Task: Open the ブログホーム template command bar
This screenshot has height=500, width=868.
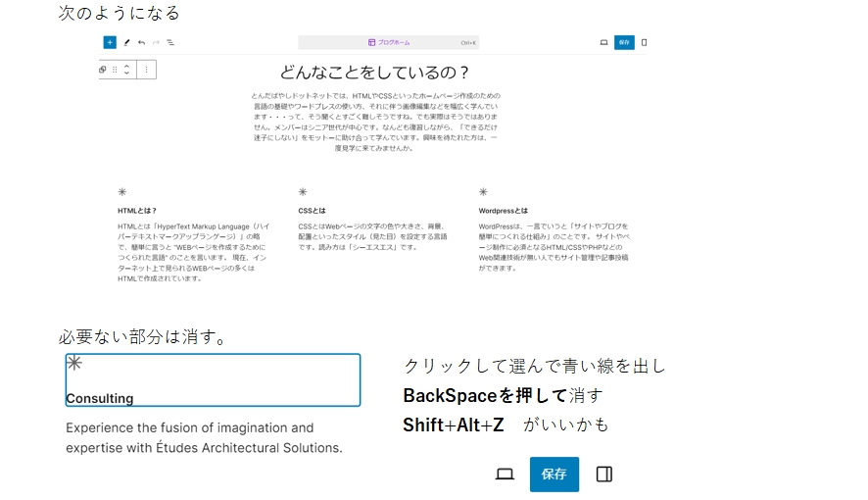Action: click(389, 43)
